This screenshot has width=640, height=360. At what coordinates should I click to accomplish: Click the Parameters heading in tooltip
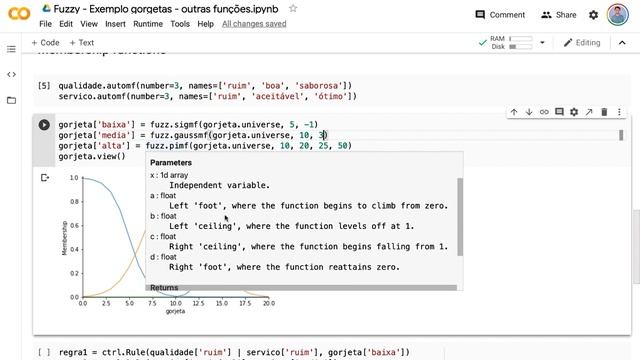tap(171, 162)
